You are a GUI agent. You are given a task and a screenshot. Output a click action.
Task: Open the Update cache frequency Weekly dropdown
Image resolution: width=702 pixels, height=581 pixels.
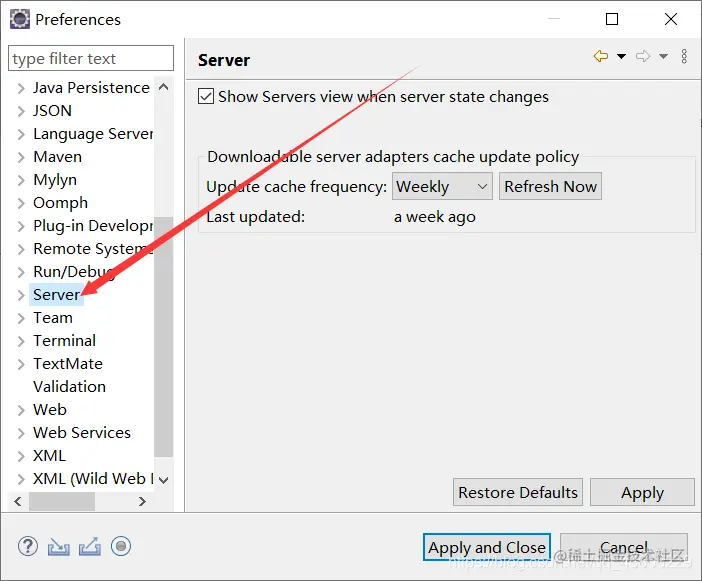click(x=442, y=186)
